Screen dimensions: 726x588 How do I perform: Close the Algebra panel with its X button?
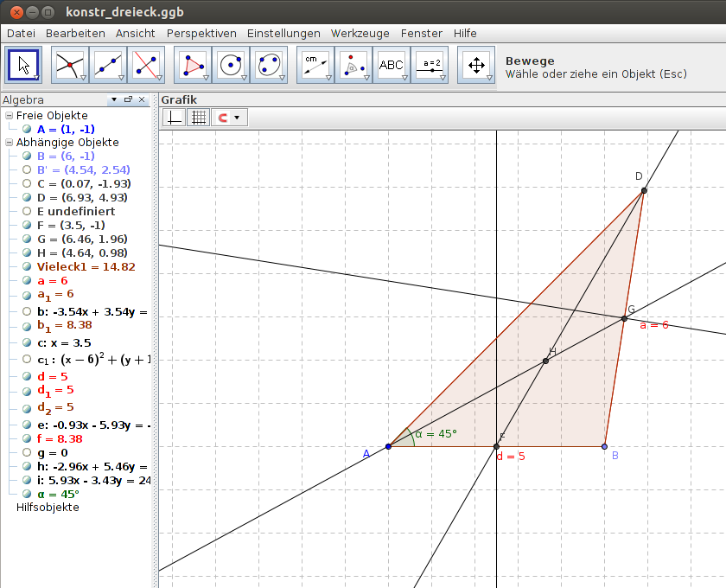coord(143,99)
